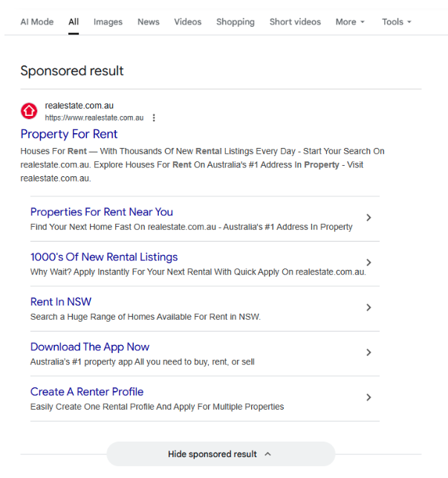Click description starting 'Houses For Rent — With Thousands'
Screen dimensions: 448x478
pyautogui.click(x=202, y=164)
